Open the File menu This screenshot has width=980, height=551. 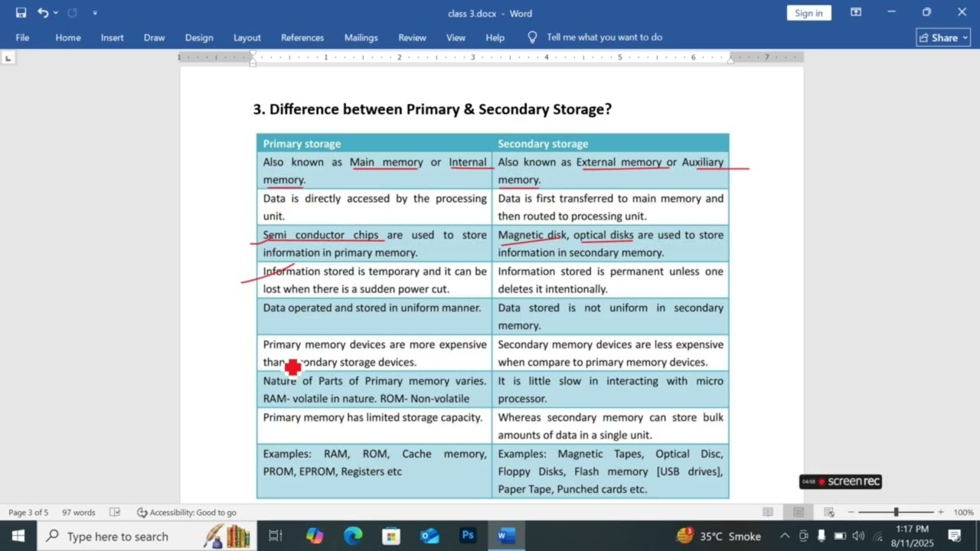22,37
